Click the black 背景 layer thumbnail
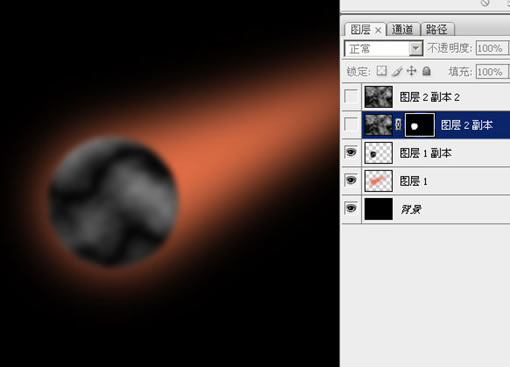Viewport: 510px width, 367px height. click(378, 209)
